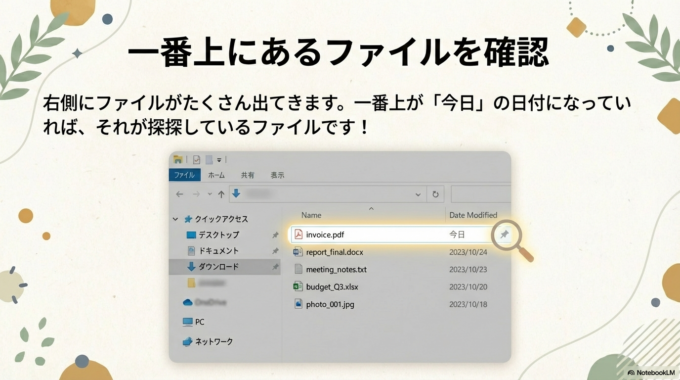Click the red PDF icon of invoice.pdf
Image resolution: width=680 pixels, height=380 pixels.
[x=298, y=234]
